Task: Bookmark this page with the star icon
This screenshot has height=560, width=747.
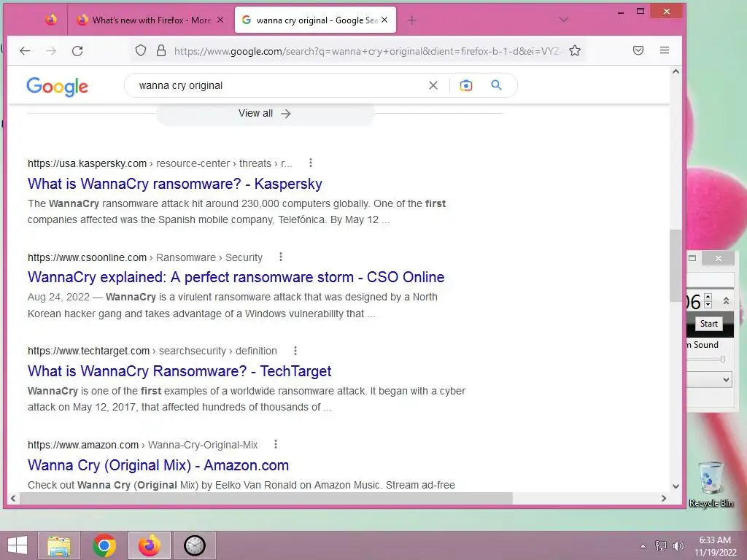Action: [575, 50]
